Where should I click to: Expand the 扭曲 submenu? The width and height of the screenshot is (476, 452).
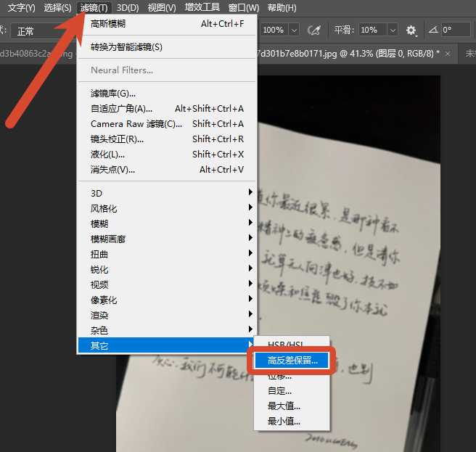tap(167, 254)
